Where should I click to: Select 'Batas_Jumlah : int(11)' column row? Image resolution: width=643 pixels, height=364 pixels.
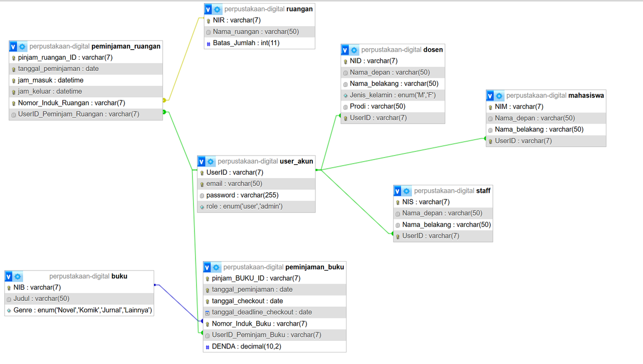click(260, 43)
